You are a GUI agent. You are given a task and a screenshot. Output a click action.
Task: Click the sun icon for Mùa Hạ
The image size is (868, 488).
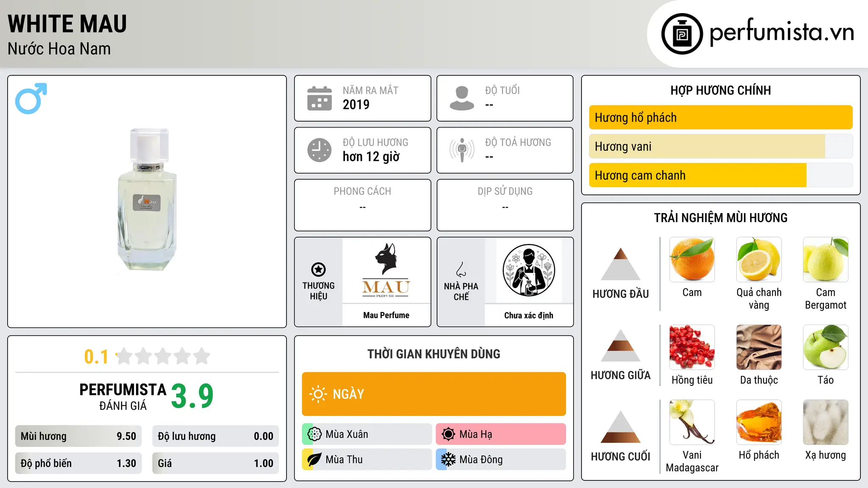448,434
